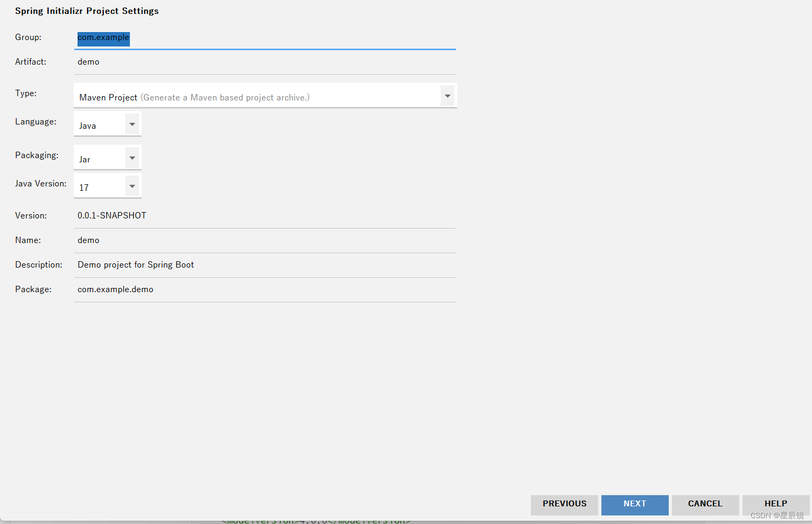Click the Spring Initializr Project Settings heading

(87, 11)
